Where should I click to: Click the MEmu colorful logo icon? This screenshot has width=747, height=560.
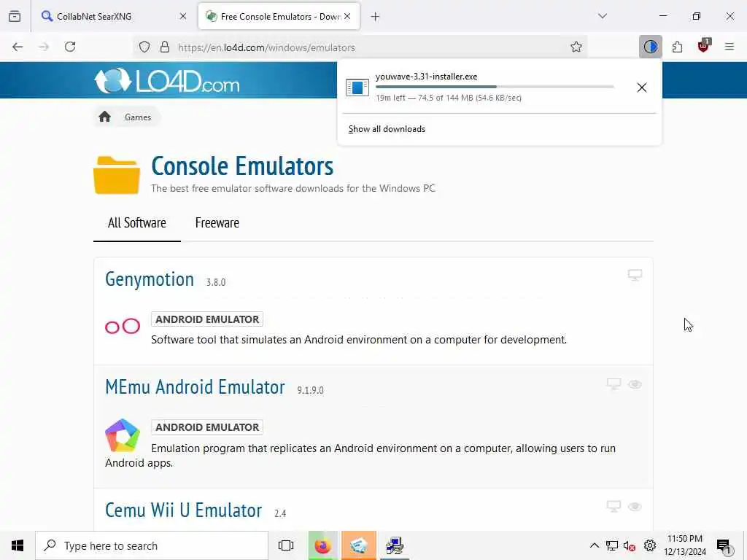[123, 435]
